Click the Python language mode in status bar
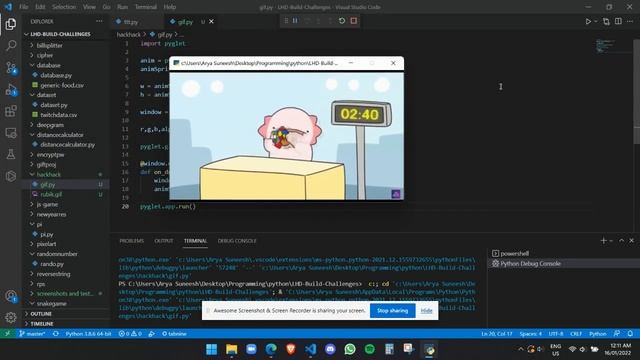This screenshot has width=640, height=360. (x=598, y=333)
